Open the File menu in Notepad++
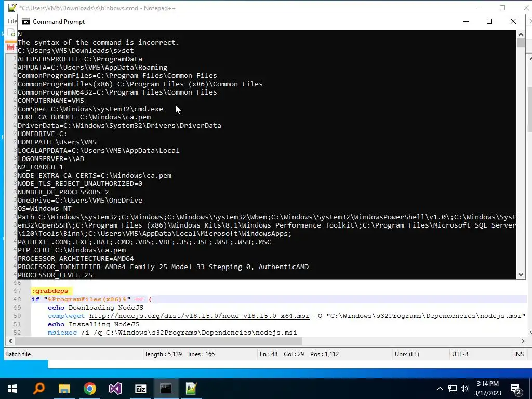Viewport: 532px width, 399px height. coord(12,21)
